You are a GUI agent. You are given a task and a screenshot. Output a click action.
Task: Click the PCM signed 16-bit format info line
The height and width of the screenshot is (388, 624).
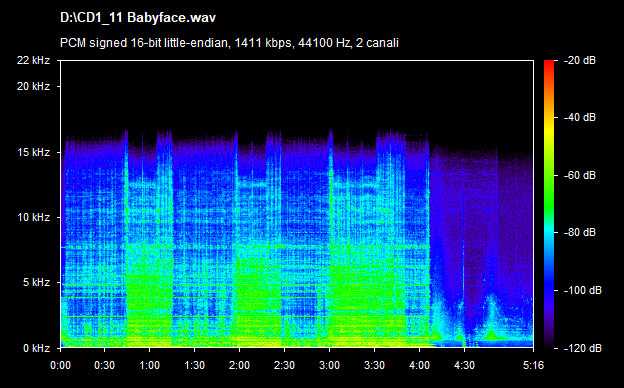(x=229, y=43)
